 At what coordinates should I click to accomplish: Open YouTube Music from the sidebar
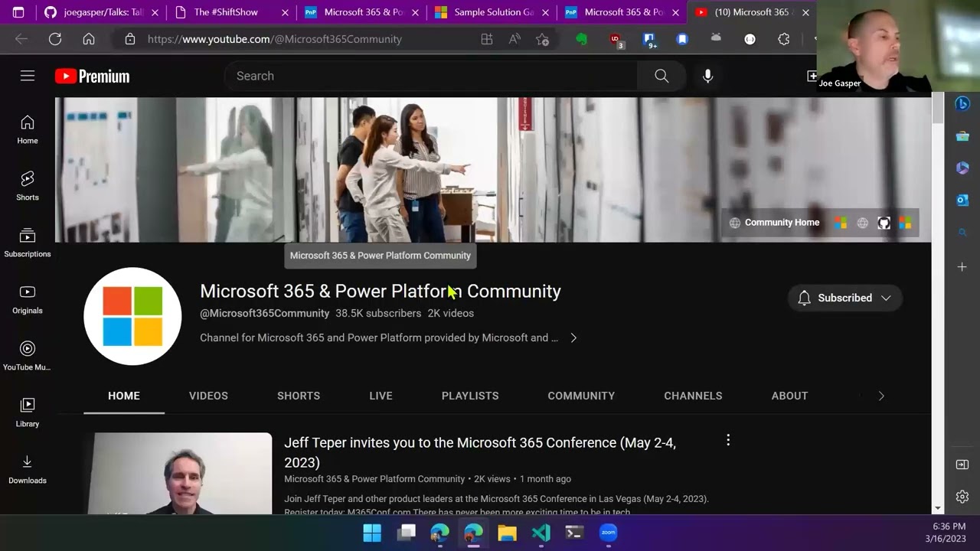(28, 356)
